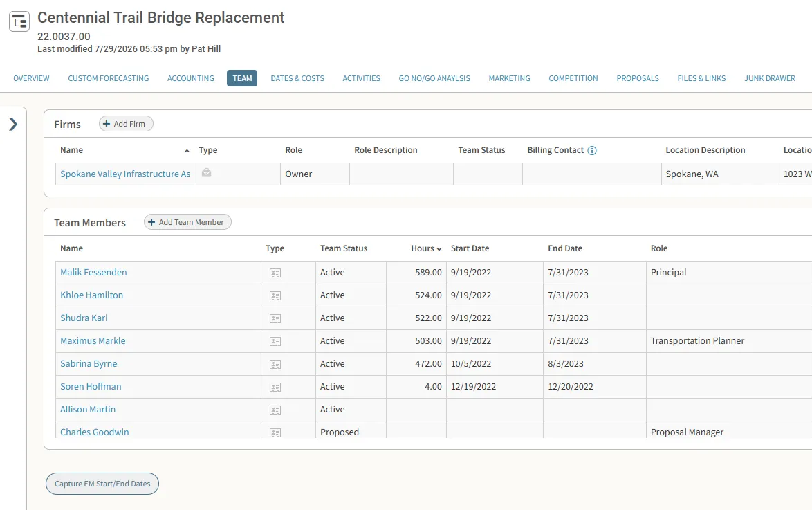Switch to Custom Forecasting tab
This screenshot has height=510, width=812.
coord(108,78)
